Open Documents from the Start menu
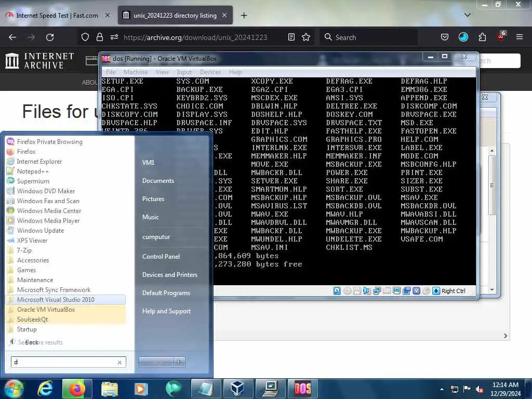532x399 pixels. 158,181
